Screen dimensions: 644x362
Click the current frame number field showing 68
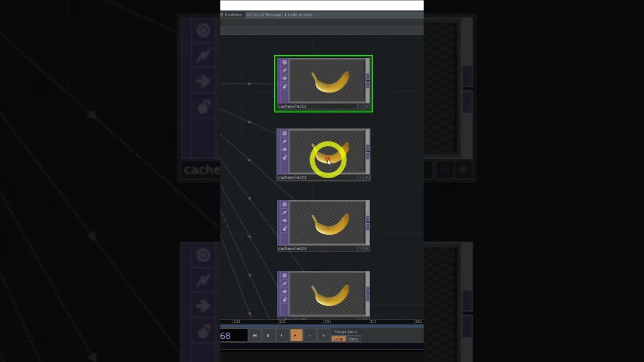233,335
